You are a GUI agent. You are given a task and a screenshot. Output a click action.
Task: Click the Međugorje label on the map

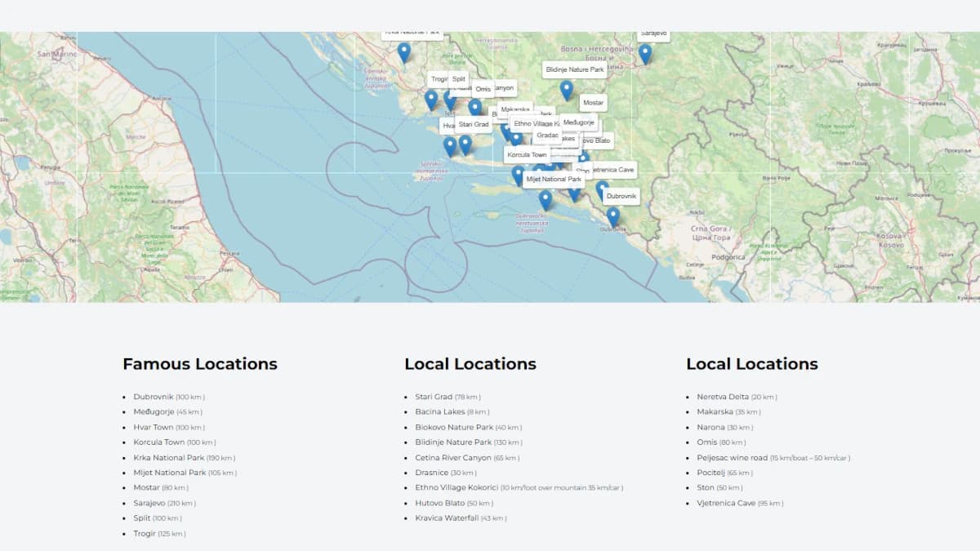click(x=579, y=122)
